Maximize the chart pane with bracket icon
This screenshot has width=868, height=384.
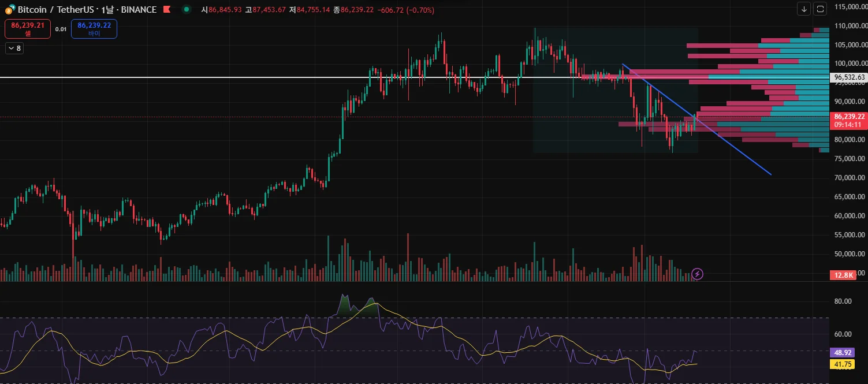coord(820,9)
